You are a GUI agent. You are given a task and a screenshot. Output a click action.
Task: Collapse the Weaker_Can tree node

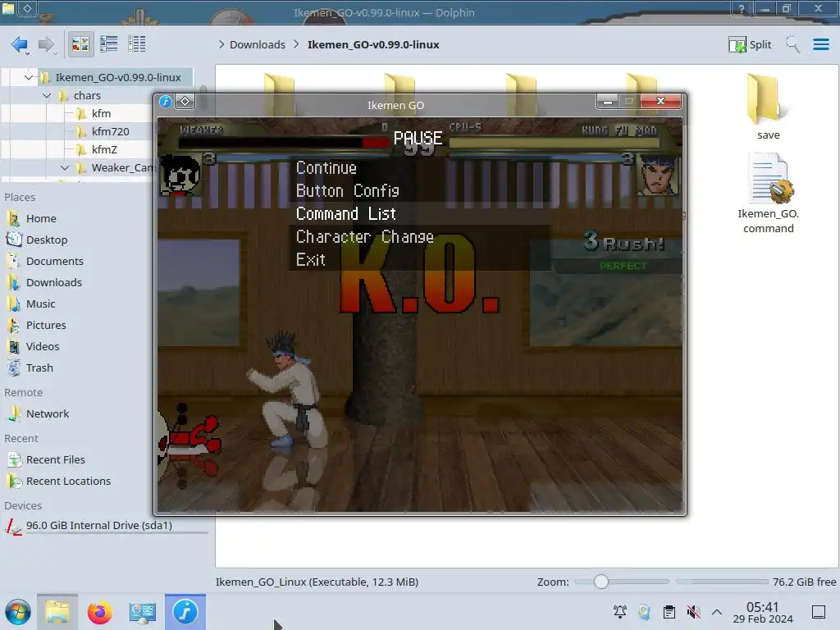(65, 167)
